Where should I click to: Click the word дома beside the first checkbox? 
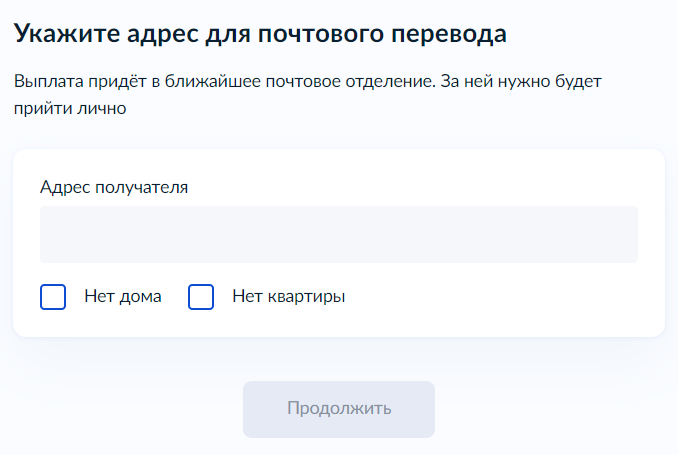(x=140, y=297)
